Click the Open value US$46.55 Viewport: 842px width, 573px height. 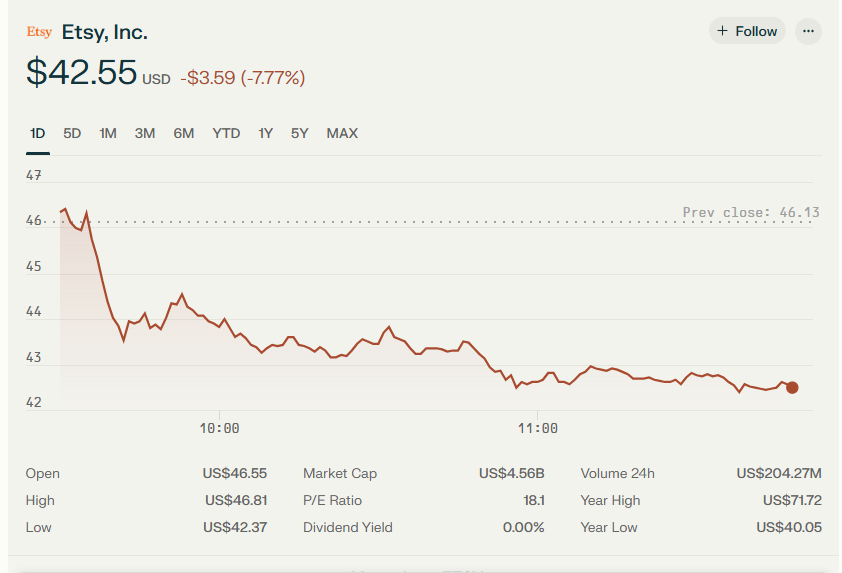(235, 473)
